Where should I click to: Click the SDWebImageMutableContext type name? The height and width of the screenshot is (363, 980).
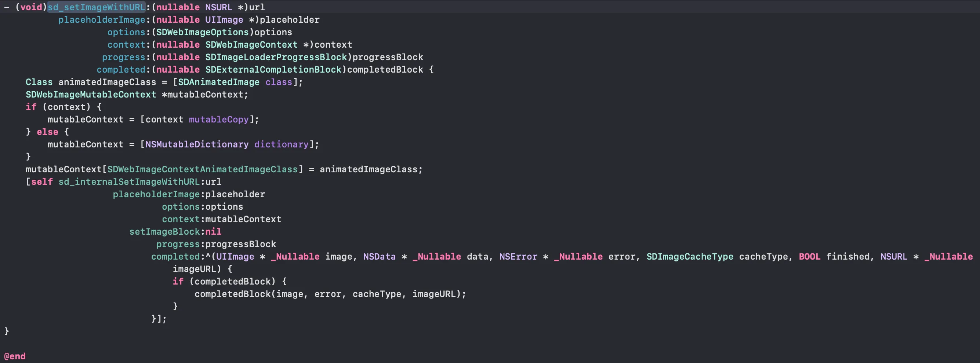(91, 95)
